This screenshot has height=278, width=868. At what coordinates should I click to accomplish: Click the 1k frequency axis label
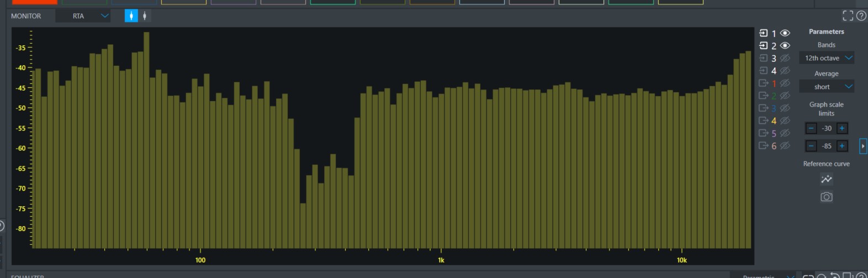pos(441,260)
